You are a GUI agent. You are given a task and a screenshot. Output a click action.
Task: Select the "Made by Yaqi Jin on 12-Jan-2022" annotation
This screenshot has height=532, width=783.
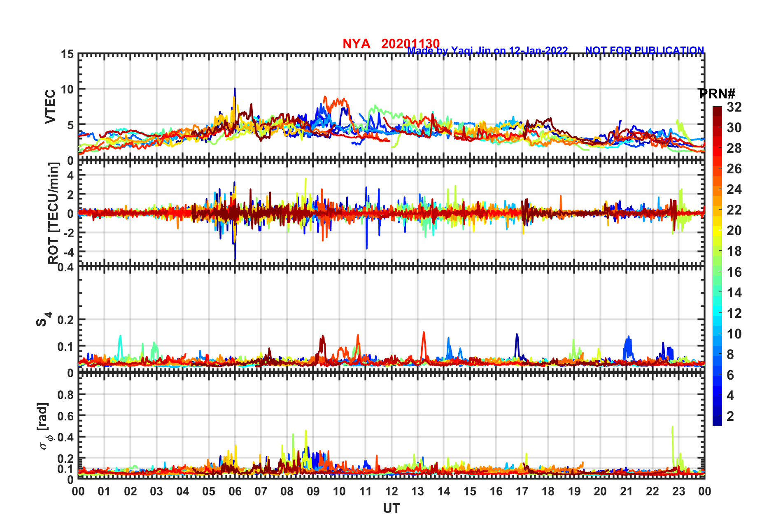488,51
